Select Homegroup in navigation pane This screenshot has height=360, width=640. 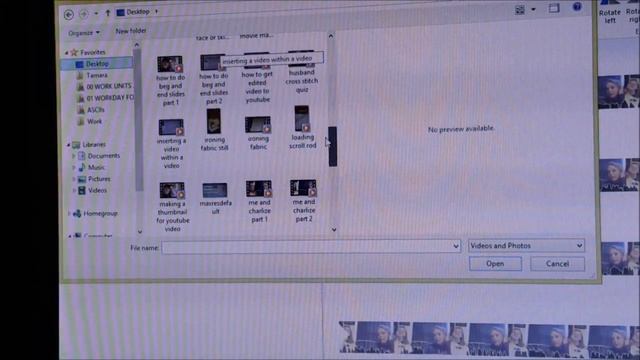pyautogui.click(x=100, y=213)
